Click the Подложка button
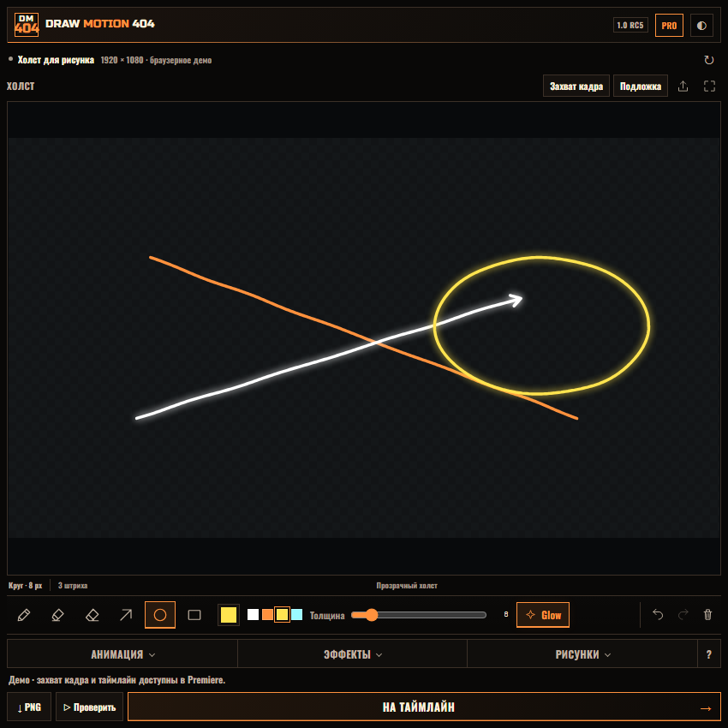The image size is (728, 728). tap(641, 86)
